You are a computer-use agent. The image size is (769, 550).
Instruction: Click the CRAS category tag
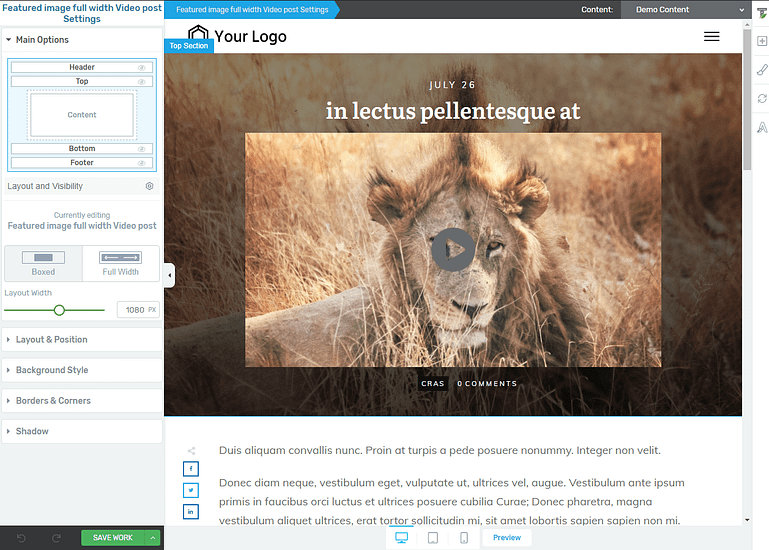click(x=433, y=384)
